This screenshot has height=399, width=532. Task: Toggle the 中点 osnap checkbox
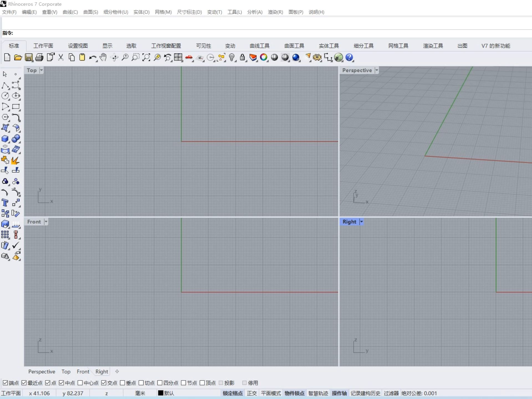click(62, 383)
